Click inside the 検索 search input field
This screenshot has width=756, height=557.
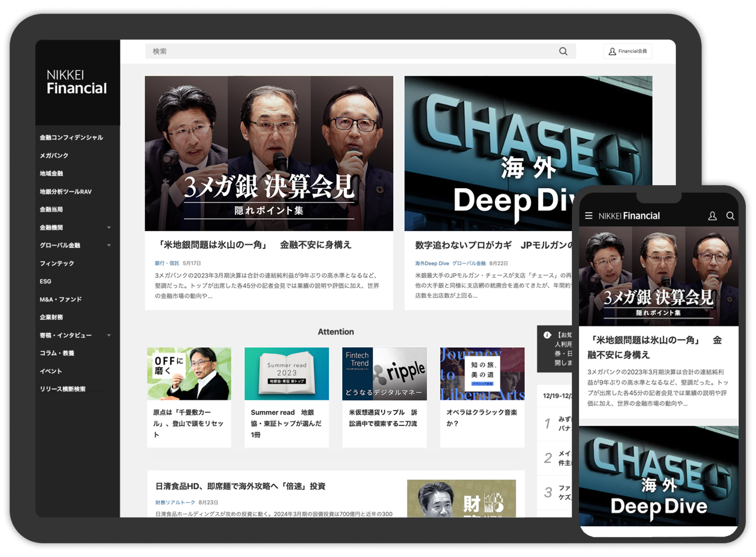pos(353,51)
